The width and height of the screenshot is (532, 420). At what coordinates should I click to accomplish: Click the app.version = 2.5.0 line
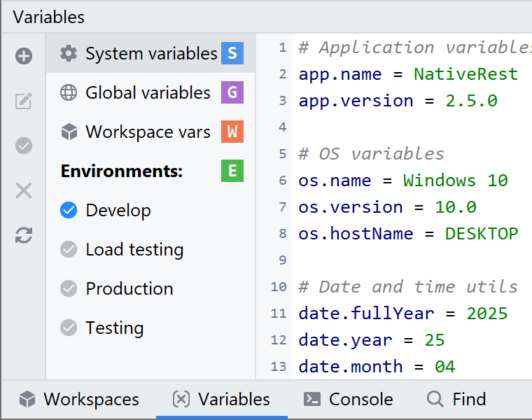click(398, 101)
